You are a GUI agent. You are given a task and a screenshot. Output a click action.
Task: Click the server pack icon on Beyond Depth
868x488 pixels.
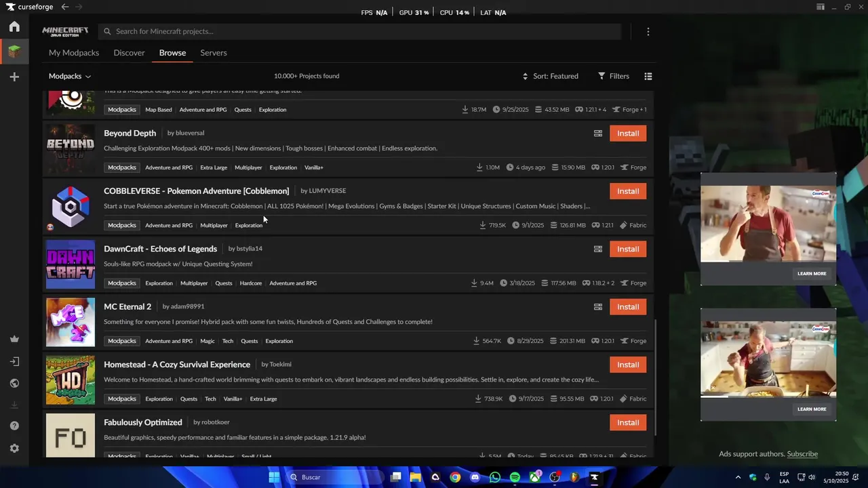click(x=598, y=134)
